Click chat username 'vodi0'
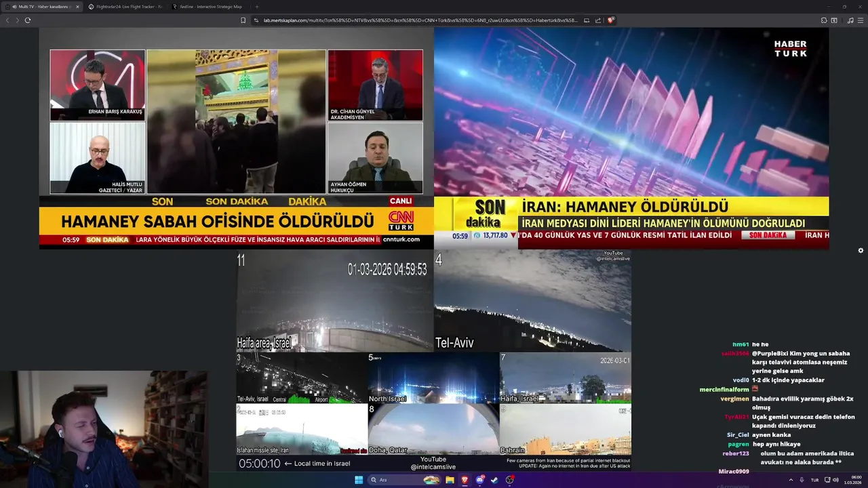 click(741, 380)
